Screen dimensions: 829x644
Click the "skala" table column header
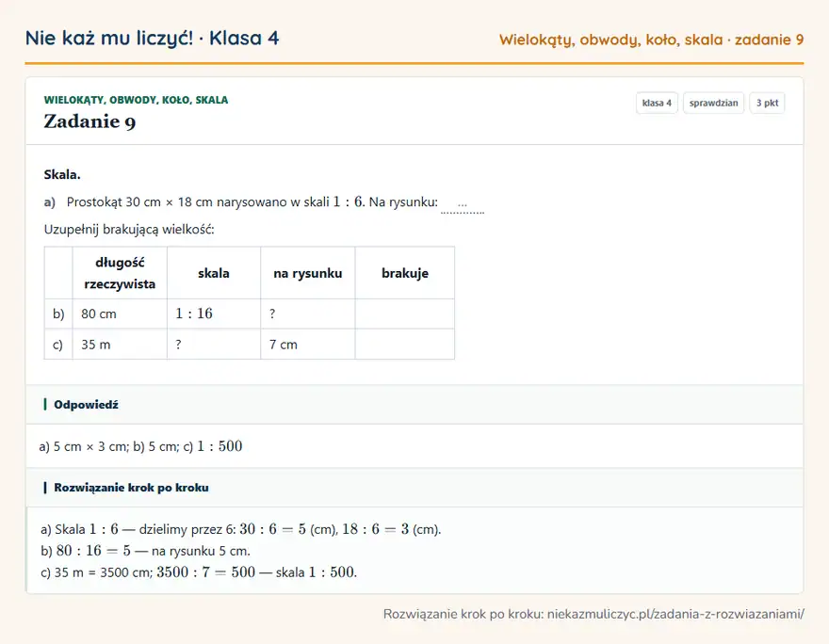pos(214,273)
